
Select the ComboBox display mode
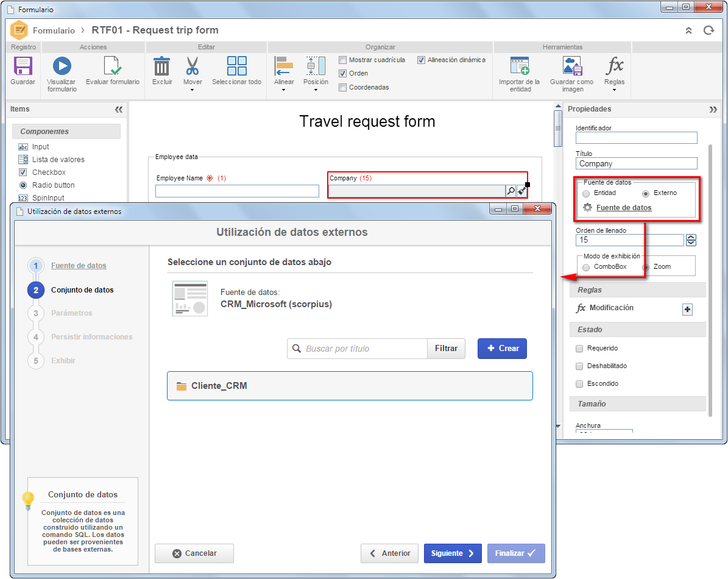(586, 268)
